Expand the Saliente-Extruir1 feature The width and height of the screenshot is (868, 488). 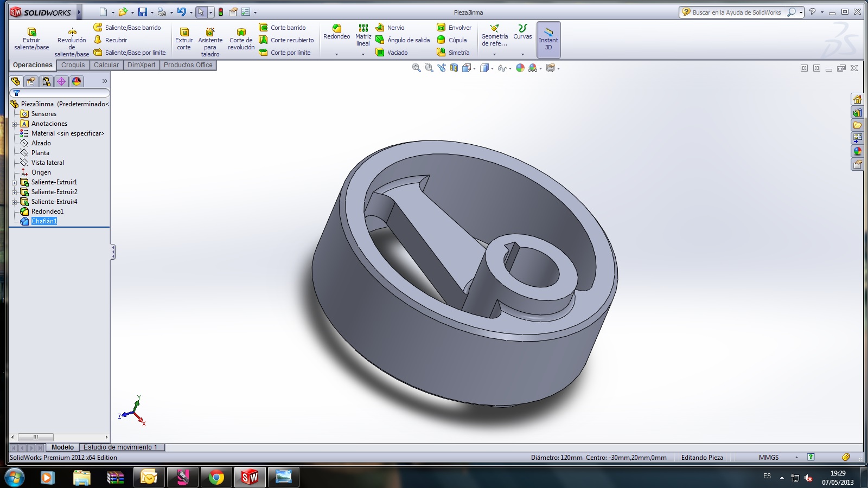coord(15,183)
